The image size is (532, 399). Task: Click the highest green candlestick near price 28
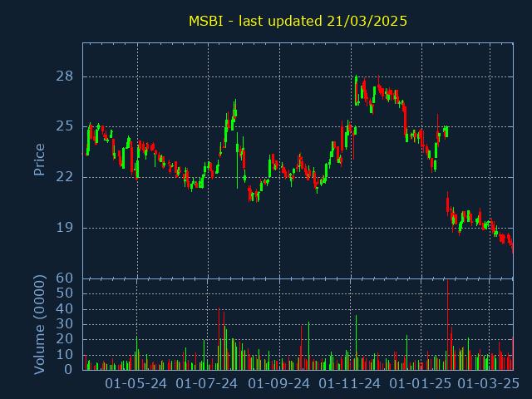tap(357, 91)
